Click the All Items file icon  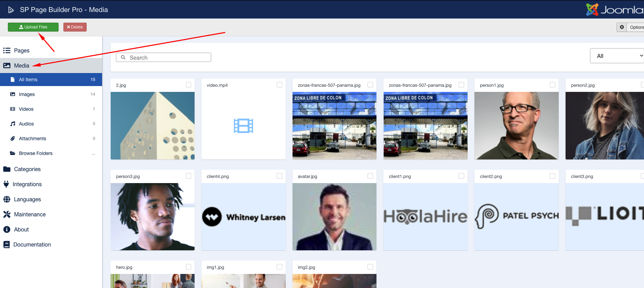[13, 80]
